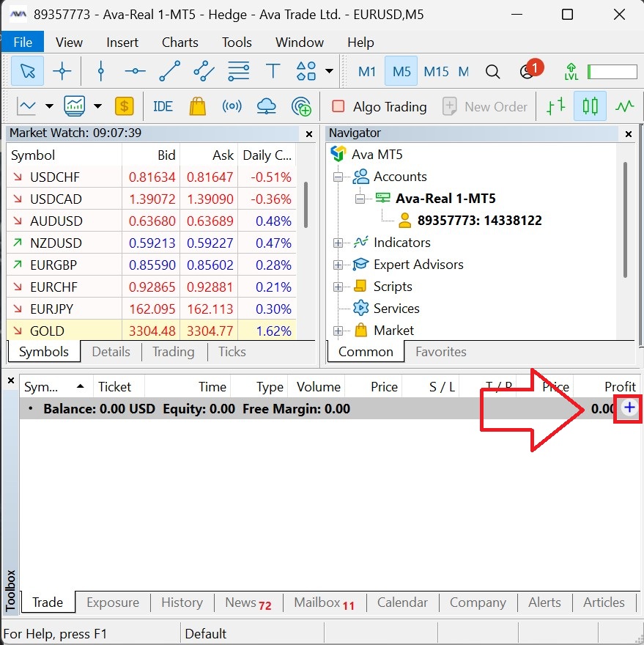The height and width of the screenshot is (645, 644).
Task: Select the text label tool
Action: (273, 71)
